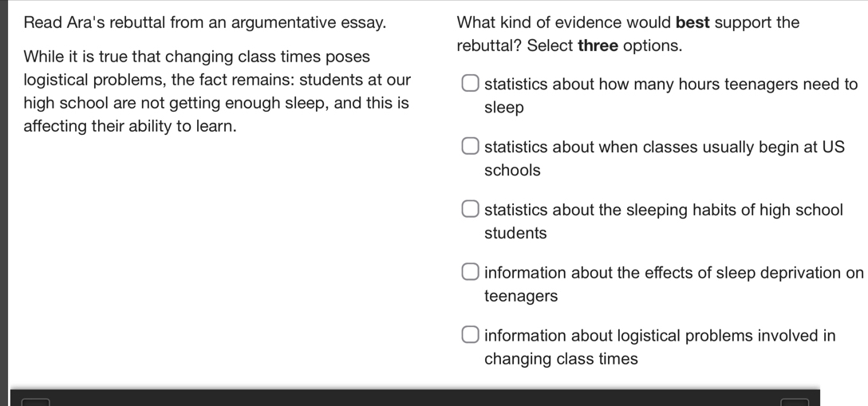Image resolution: width=868 pixels, height=406 pixels.
Task: Check 'statistics about how many hours teenagers need' box
Action: coord(470,84)
